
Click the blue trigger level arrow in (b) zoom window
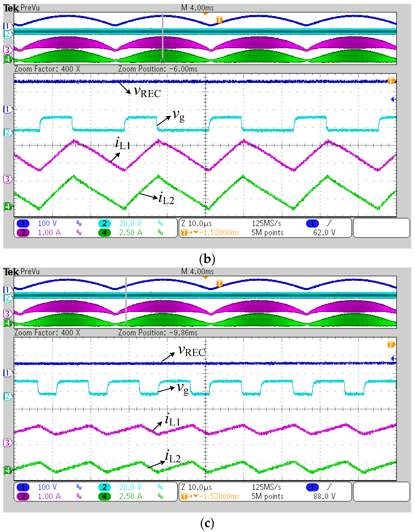coord(393,99)
